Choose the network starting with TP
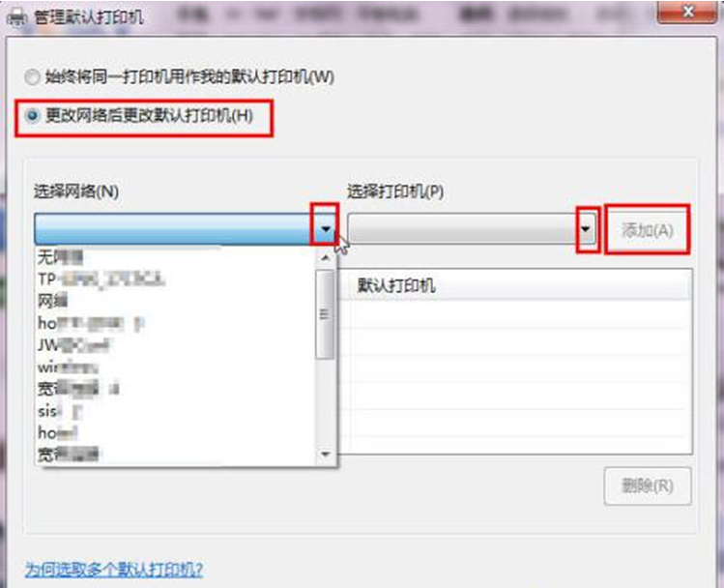The height and width of the screenshot is (588, 724). coord(176,279)
